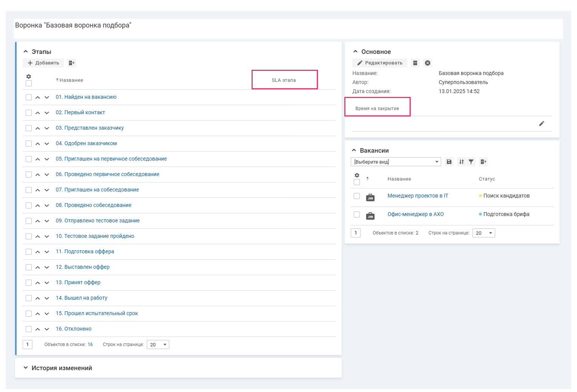Click the delete icon in Основное panel
The image size is (577, 392).
(x=427, y=63)
